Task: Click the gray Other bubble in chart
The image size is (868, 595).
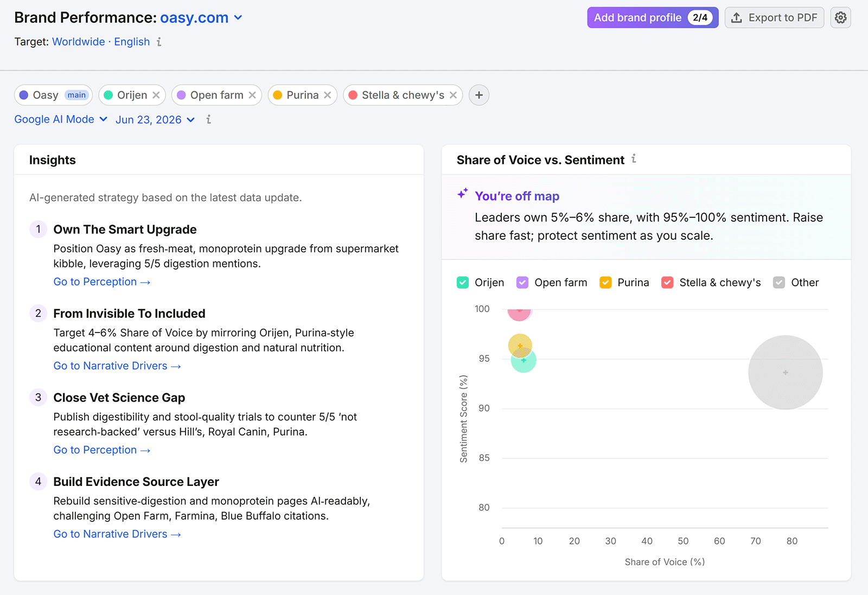Action: point(785,373)
